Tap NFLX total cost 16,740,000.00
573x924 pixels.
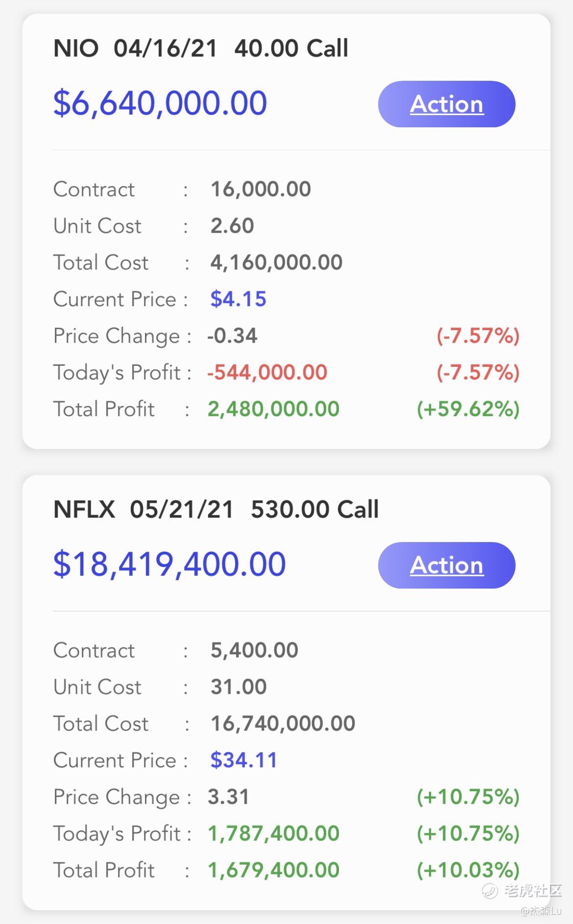[x=283, y=723]
